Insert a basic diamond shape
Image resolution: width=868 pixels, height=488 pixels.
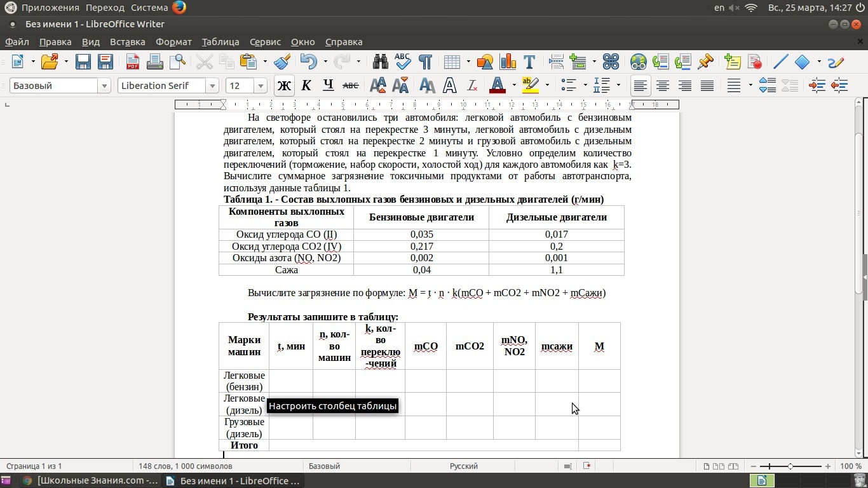click(x=803, y=62)
